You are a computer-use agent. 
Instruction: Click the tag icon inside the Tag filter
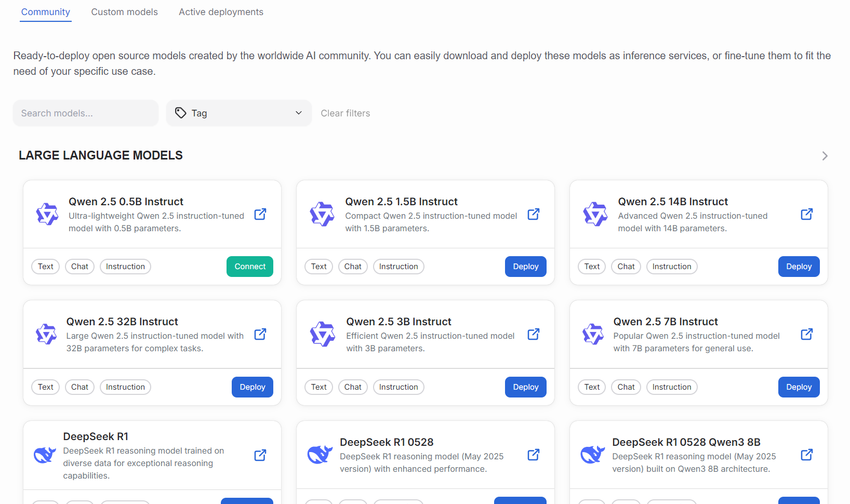(x=181, y=113)
